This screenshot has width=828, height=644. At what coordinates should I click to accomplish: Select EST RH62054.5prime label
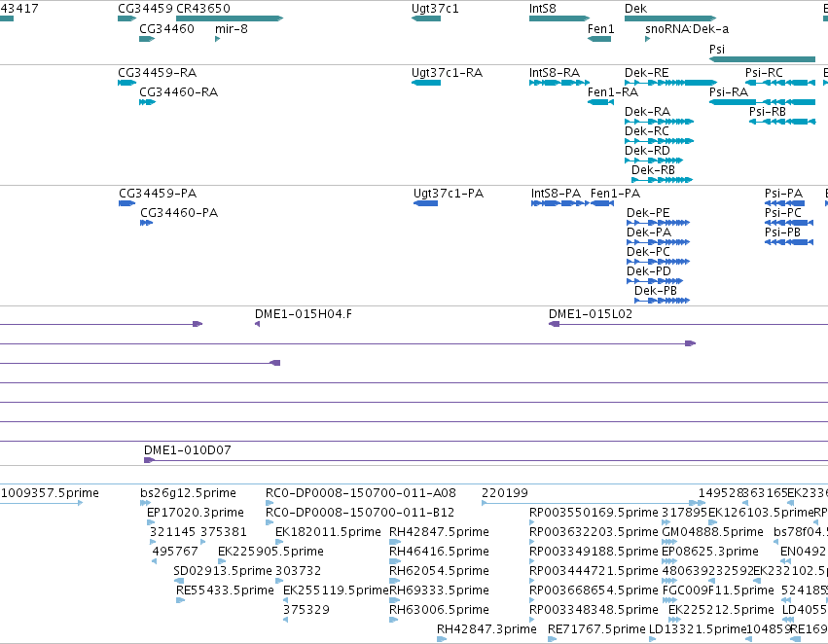coord(439,571)
